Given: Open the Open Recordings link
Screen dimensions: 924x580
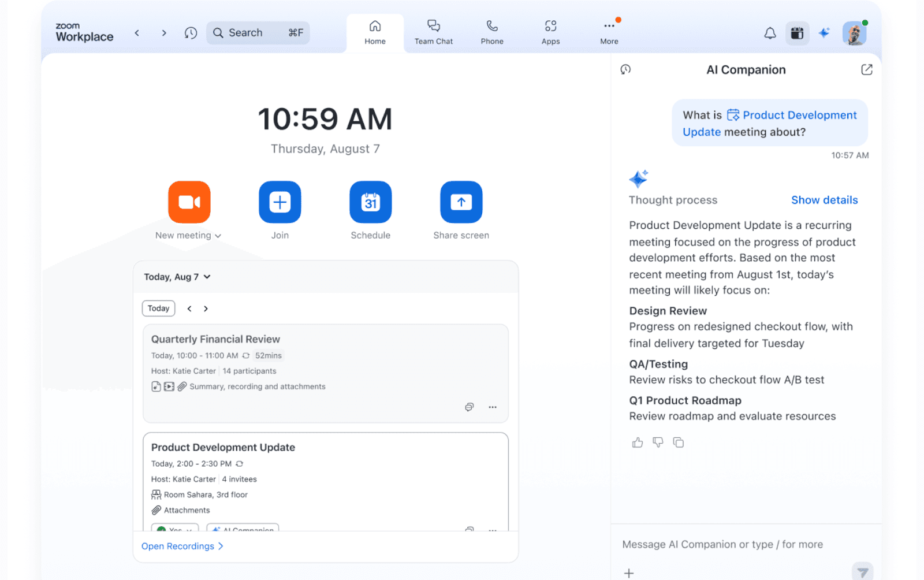Looking at the screenshot, I should pyautogui.click(x=182, y=546).
